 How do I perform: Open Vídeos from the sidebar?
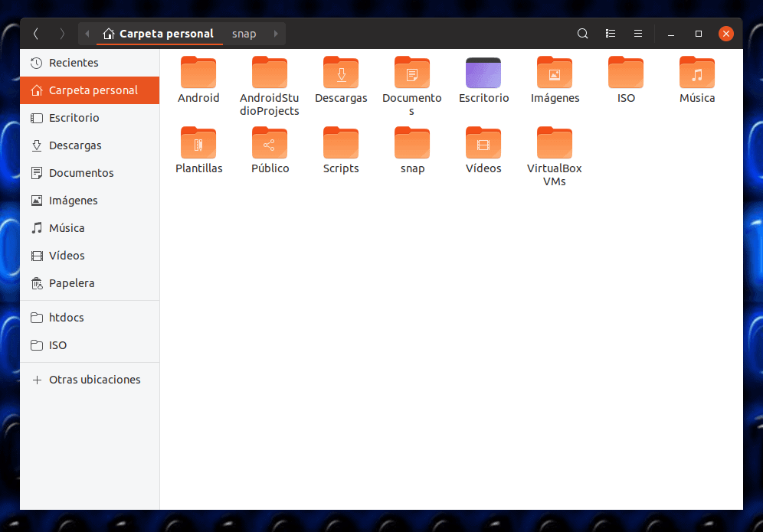click(90, 256)
